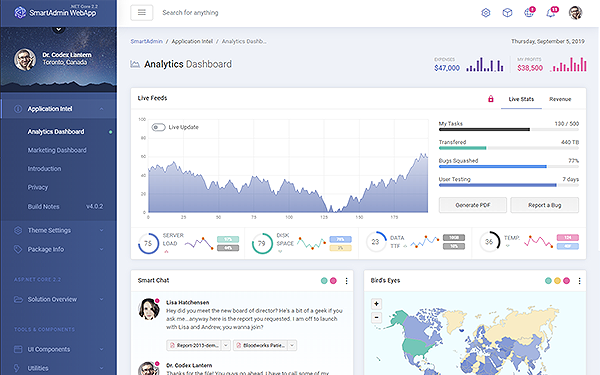Click the SmartAdmin WebApp logo icon
600x375 pixels.
click(20, 12)
